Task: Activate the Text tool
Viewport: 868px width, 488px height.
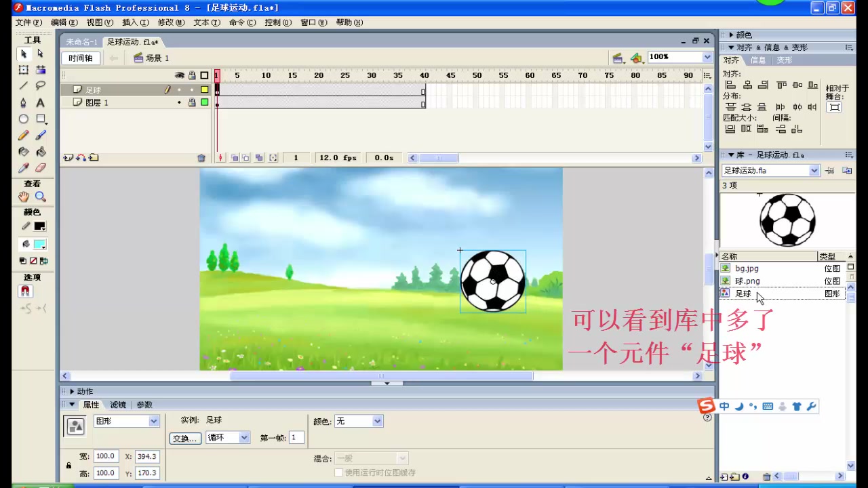Action: (x=41, y=103)
